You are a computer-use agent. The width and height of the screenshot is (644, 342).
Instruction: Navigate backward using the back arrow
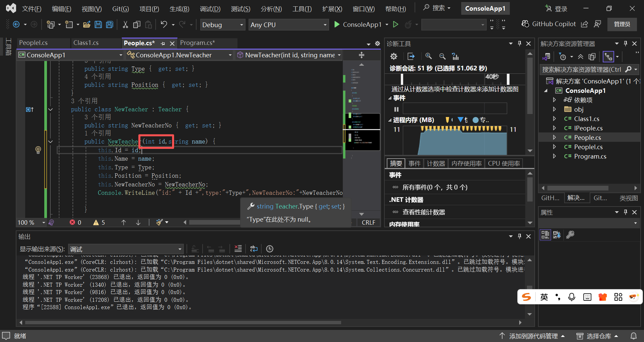16,24
